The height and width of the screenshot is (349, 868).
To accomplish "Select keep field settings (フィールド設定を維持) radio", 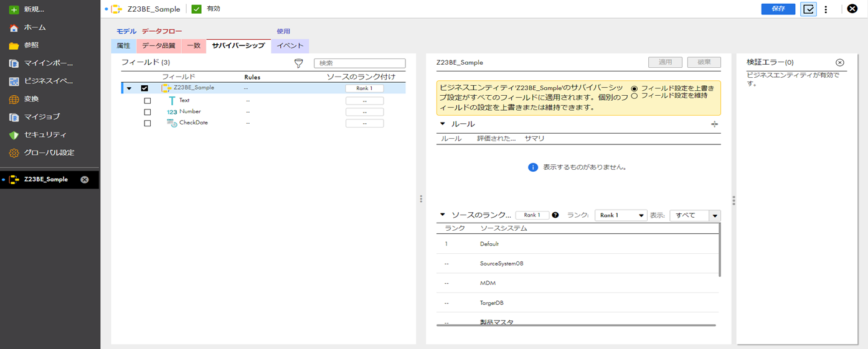I will point(634,96).
